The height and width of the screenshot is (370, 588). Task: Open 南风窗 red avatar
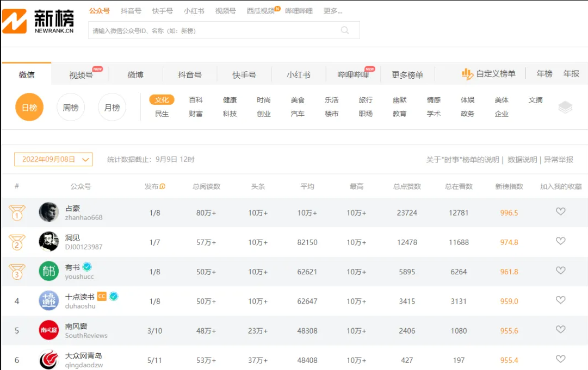point(49,330)
